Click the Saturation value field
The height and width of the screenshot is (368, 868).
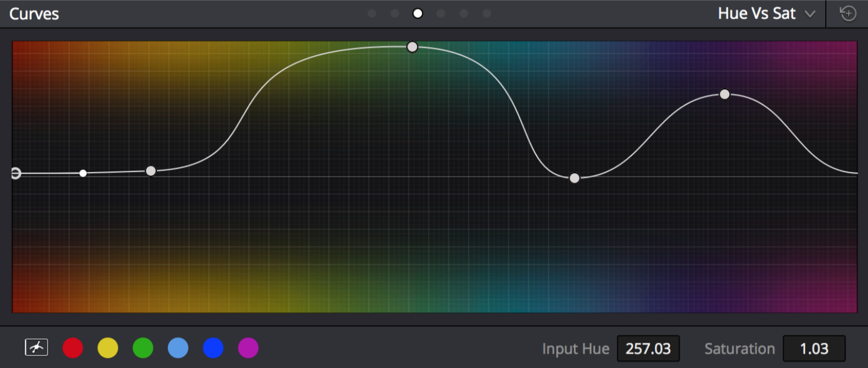(x=814, y=349)
